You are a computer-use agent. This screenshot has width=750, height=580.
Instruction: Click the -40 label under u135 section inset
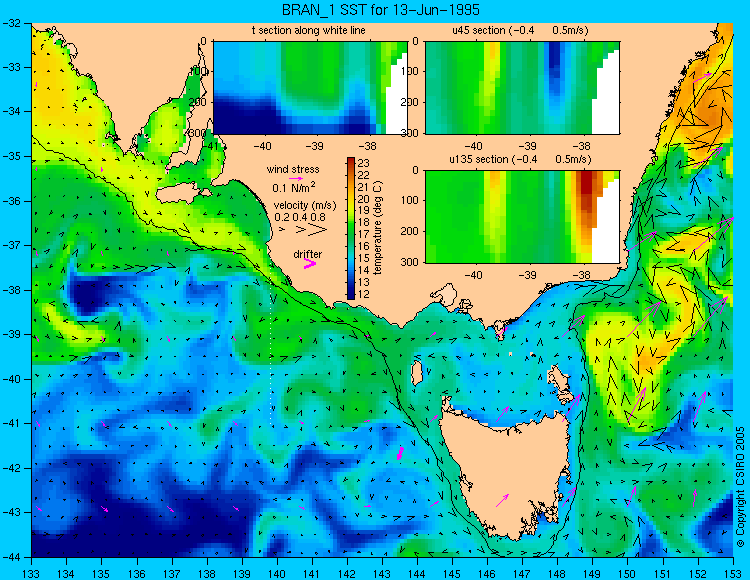coord(474,274)
